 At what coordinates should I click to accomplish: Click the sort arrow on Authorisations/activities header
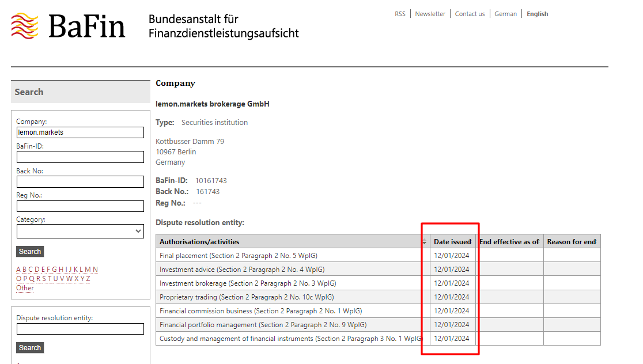[x=425, y=241]
